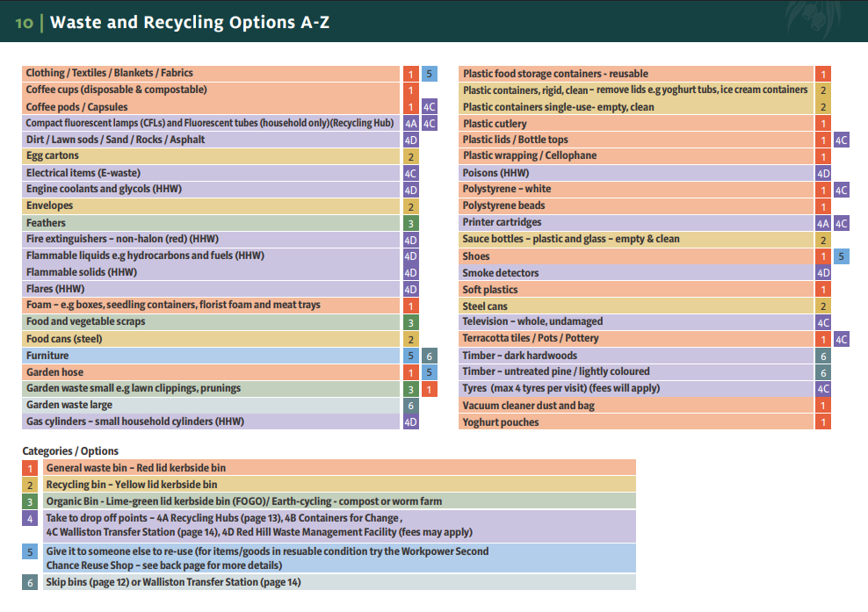This screenshot has height=612, width=868.
Task: Click 'Food and vegetable scraps' entry
Action: (211, 322)
